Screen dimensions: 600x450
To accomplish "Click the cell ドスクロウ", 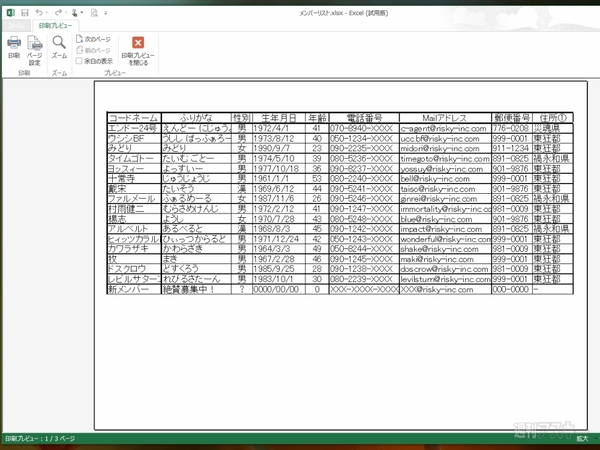I will [134, 269].
